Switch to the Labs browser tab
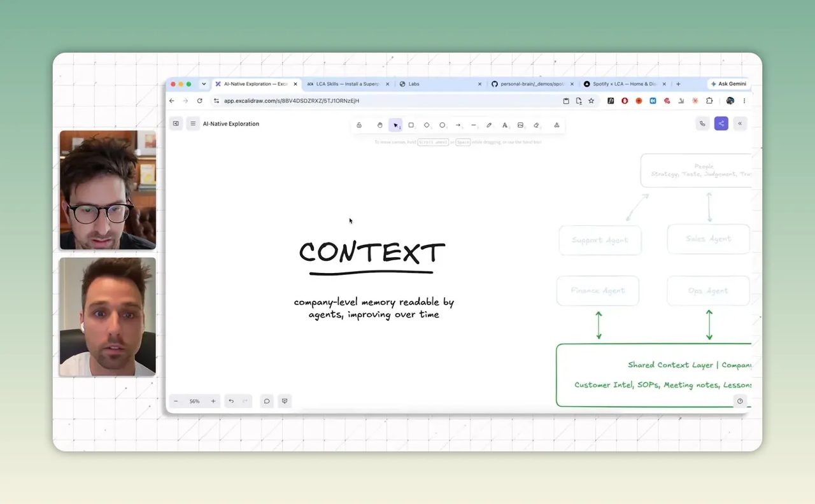This screenshot has height=504, width=815. [x=439, y=84]
